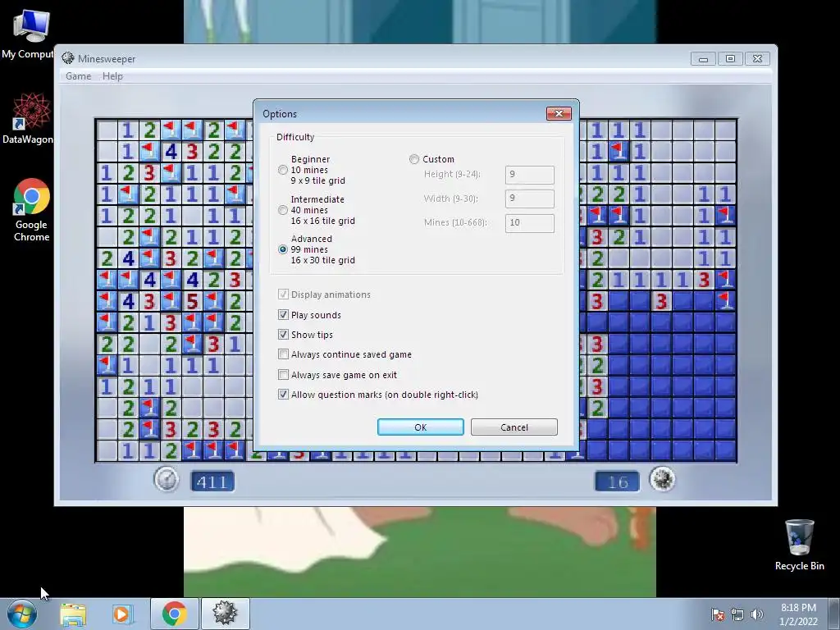Click the network tray icon
Viewport: 840px width, 630px height.
point(737,614)
